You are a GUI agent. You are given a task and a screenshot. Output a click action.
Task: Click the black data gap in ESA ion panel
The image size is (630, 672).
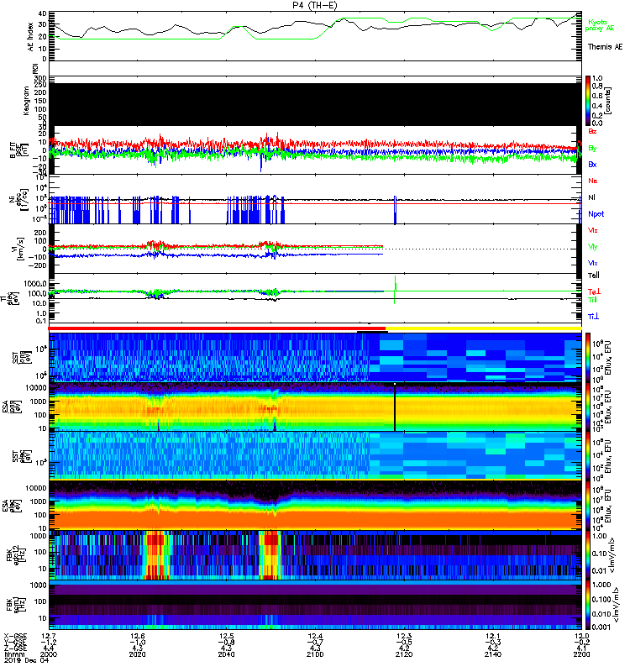click(395, 407)
